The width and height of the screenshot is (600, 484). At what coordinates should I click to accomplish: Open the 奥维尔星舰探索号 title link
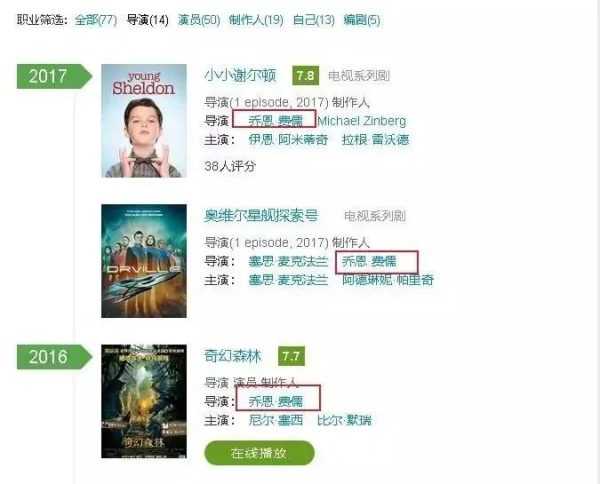pos(261,216)
